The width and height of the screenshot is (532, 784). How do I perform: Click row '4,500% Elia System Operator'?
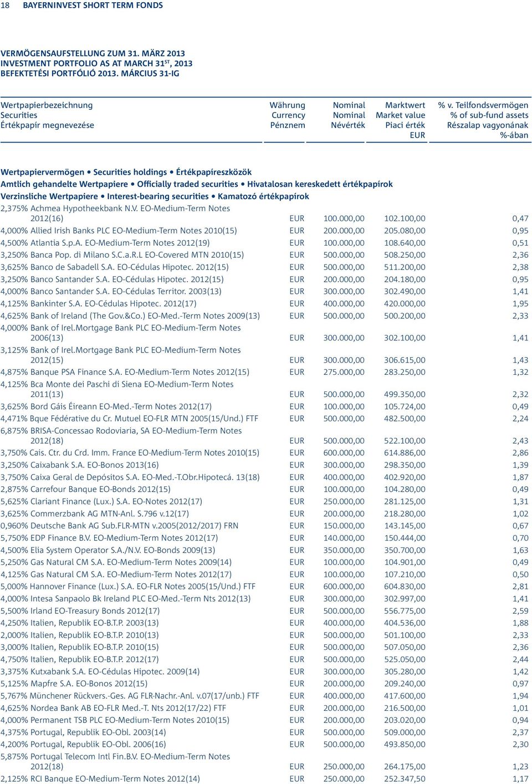click(x=264, y=550)
